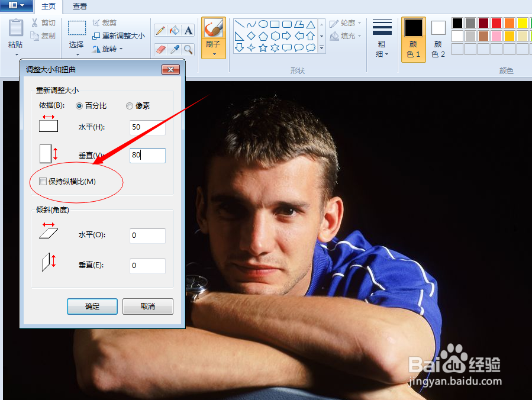Expand the shapes gallery more arrow
The width and height of the screenshot is (532, 400).
pos(322,48)
